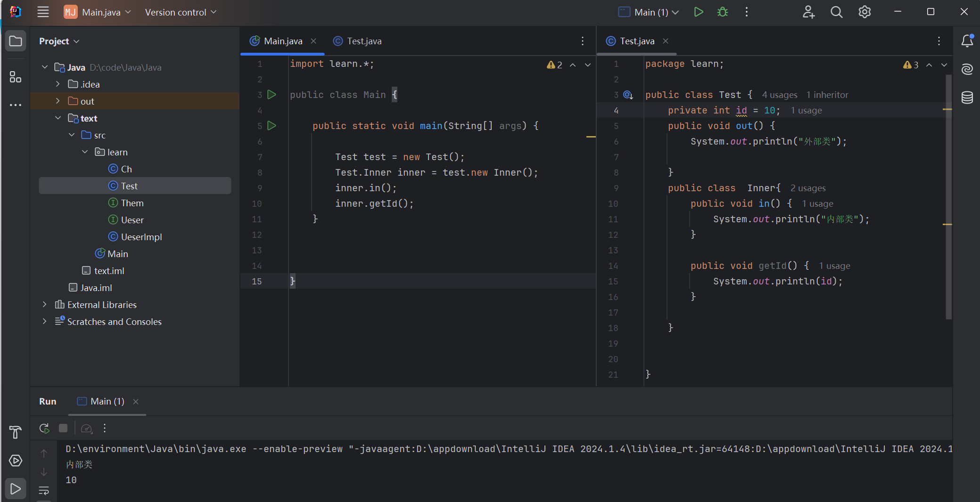Image resolution: width=980 pixels, height=502 pixels.
Task: Click the "4 usages" hint on Test class
Action: (x=780, y=95)
